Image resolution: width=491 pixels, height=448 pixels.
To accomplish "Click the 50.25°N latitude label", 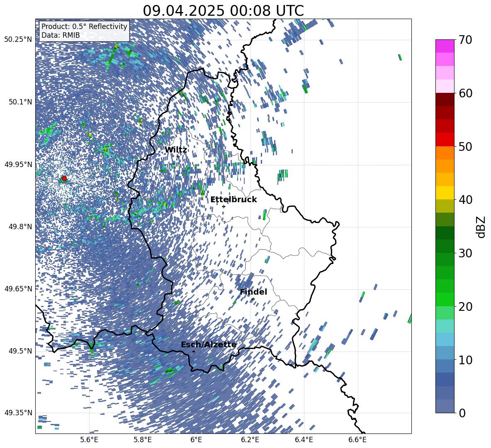I will coord(18,40).
